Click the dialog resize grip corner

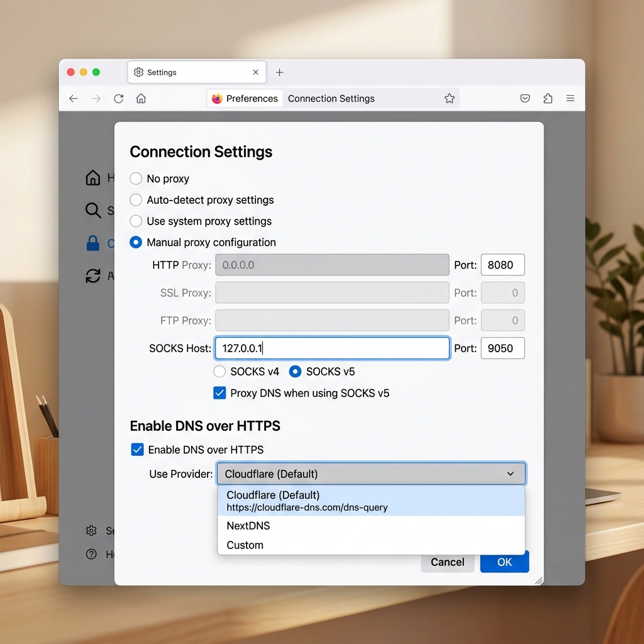[x=539, y=580]
